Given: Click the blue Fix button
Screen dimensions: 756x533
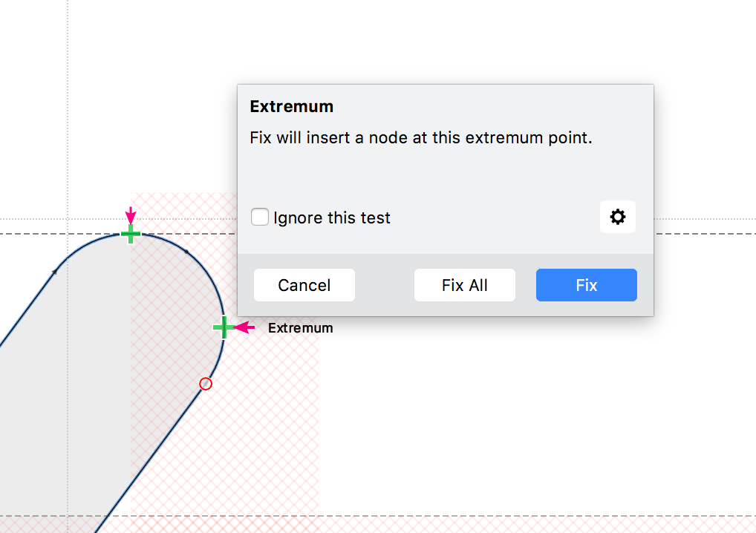Looking at the screenshot, I should pyautogui.click(x=586, y=285).
